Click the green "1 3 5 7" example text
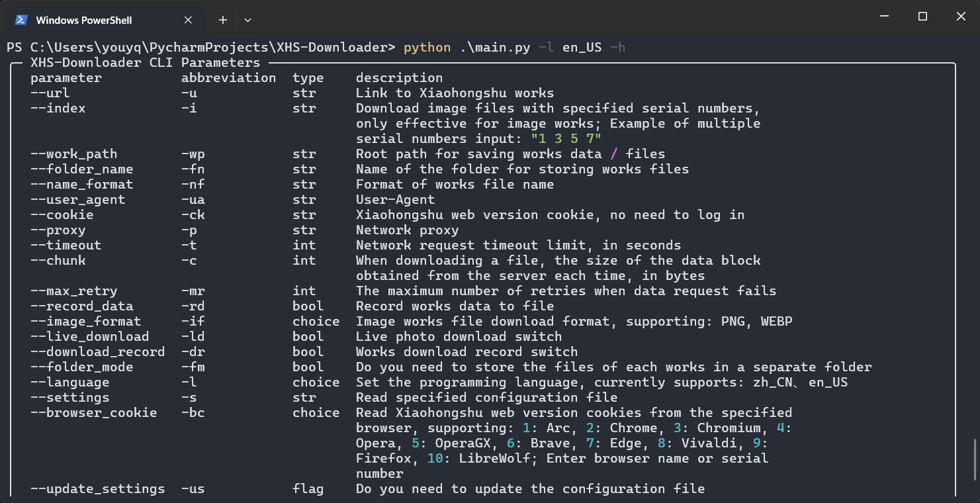Screen dimensions: 980x503 (x=566, y=139)
